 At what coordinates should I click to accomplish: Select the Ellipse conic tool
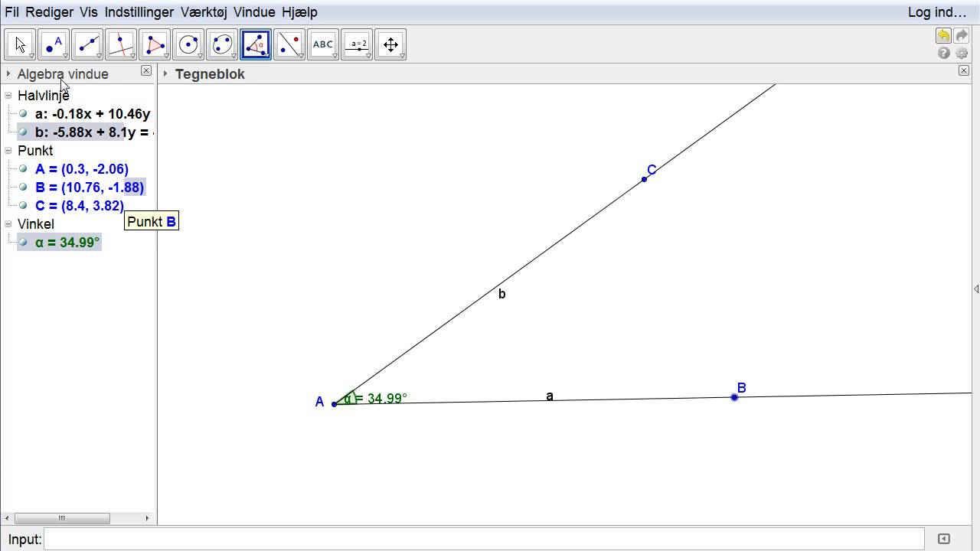tap(222, 44)
